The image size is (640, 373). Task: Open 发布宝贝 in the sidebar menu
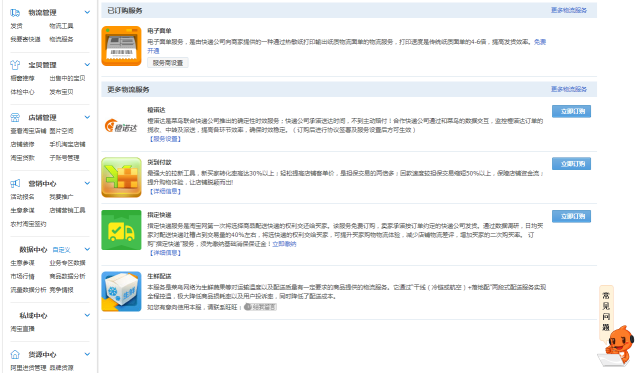(61, 92)
